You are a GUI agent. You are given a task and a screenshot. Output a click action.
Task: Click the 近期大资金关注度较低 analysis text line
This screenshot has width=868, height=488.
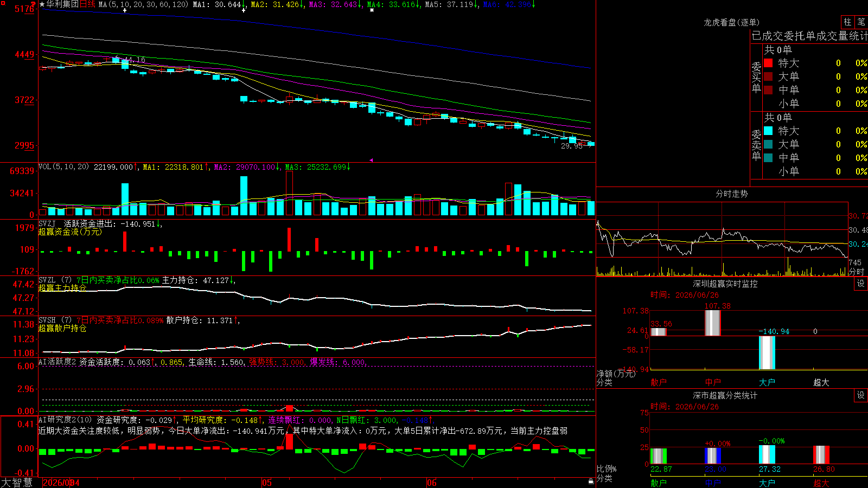point(303,431)
